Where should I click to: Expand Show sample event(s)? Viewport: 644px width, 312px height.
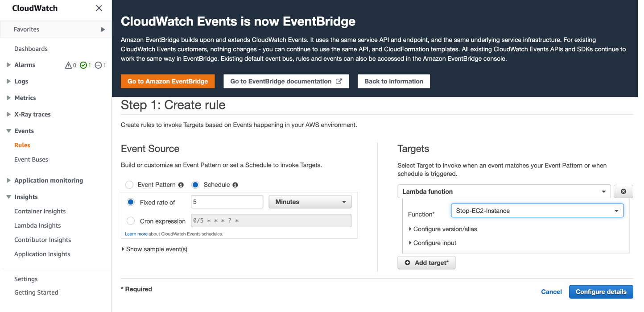click(x=154, y=249)
